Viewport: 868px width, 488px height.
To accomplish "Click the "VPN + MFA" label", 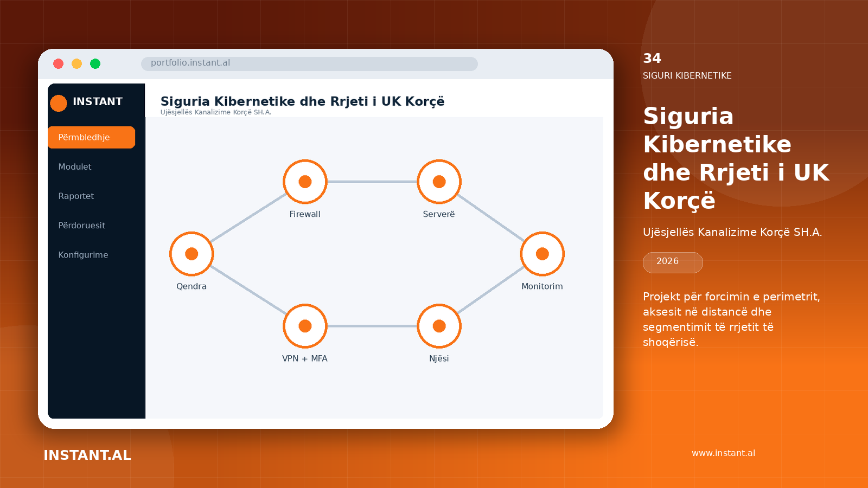I will point(305,358).
